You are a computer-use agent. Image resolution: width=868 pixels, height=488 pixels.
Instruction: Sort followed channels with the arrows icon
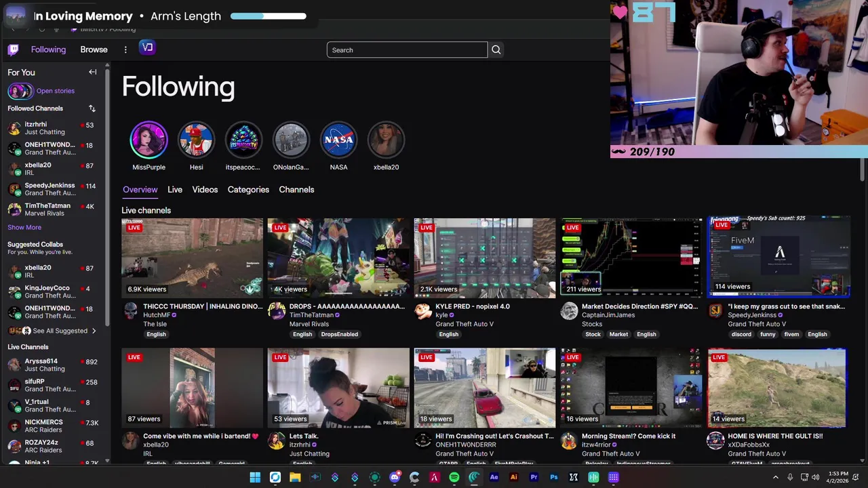[92, 108]
